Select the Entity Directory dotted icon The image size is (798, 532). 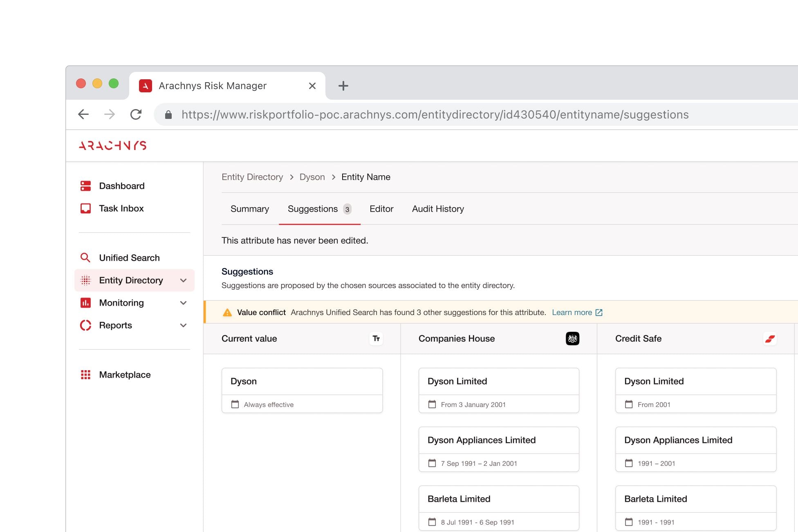pyautogui.click(x=85, y=280)
